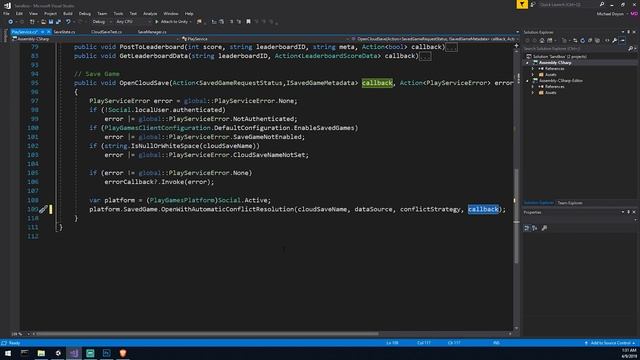640x360 pixels.
Task: Open the File menu
Action: point(6,13)
